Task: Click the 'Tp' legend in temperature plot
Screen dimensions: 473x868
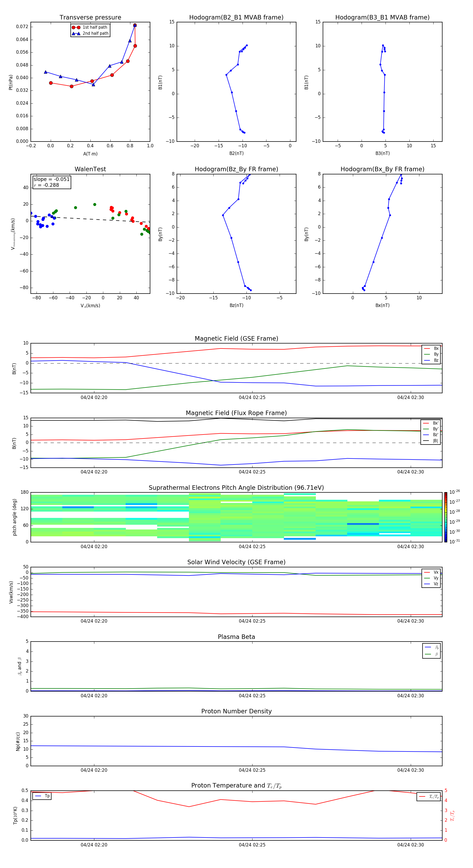Action: click(42, 796)
